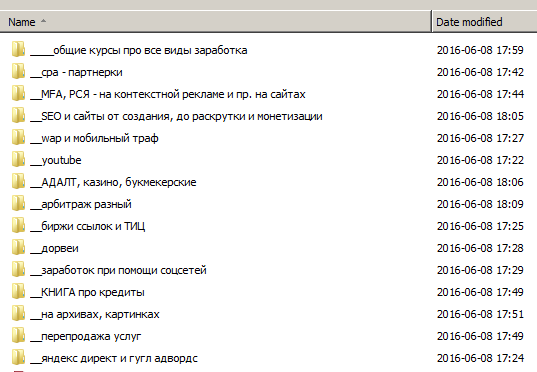Click date '2016-06-08 17:24'
This screenshot has width=537, height=372.
coord(480,358)
